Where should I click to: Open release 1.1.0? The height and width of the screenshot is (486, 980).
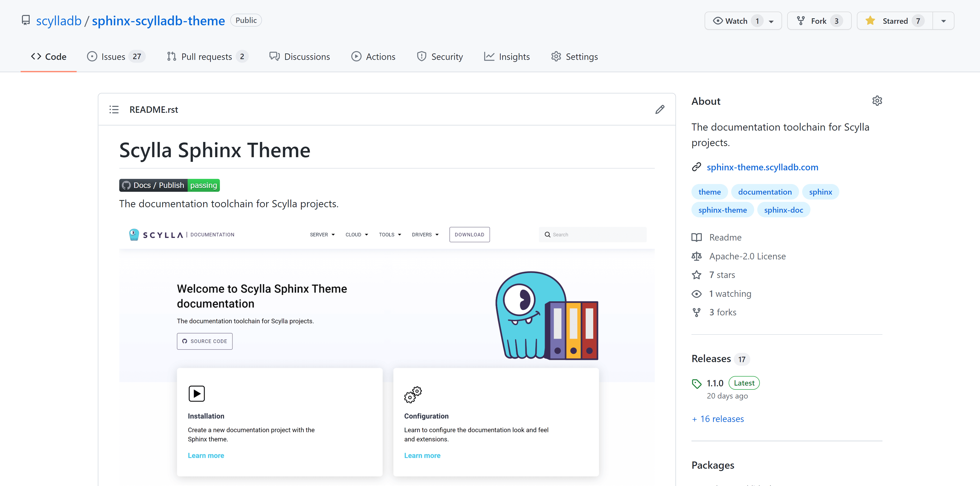(x=715, y=383)
